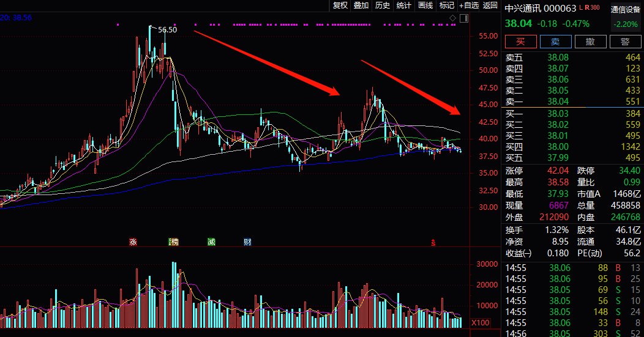The image size is (644, 337).
Task: Click the 榜 event marker on timeline
Action: pyautogui.click(x=174, y=242)
